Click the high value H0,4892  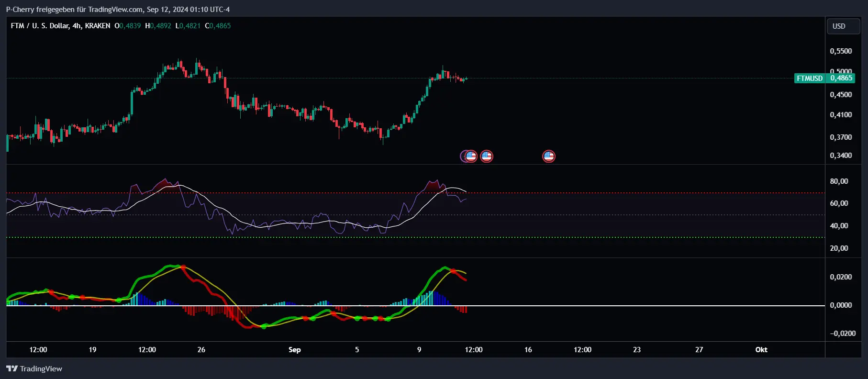(158, 26)
